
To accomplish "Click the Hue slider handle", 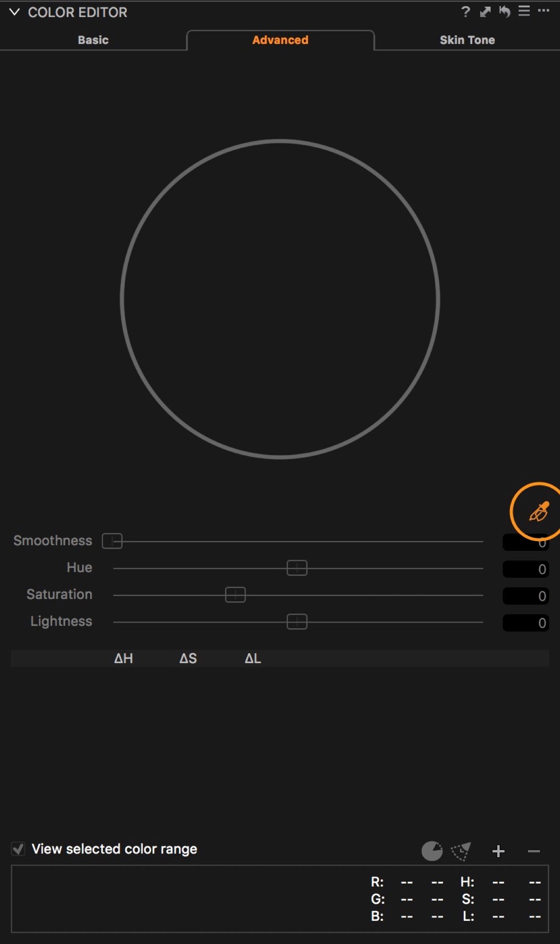I will pyautogui.click(x=297, y=568).
